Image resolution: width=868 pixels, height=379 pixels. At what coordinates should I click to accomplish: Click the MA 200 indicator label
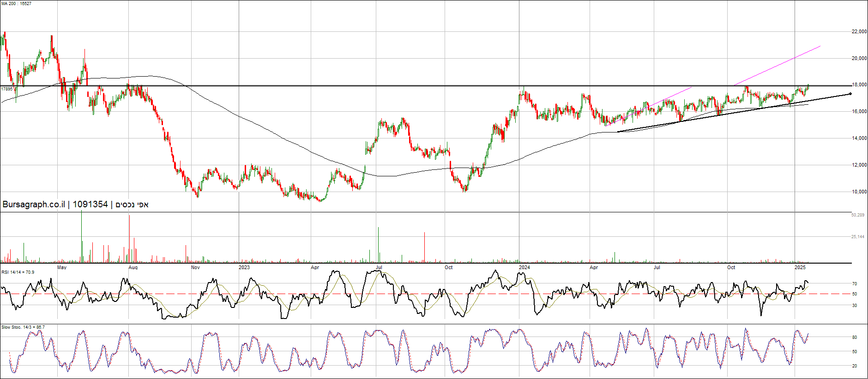[16, 4]
